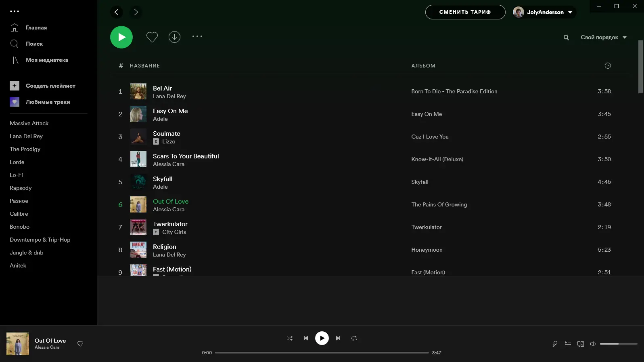The height and width of the screenshot is (362, 644).
Task: Click now-playing Out Of Love cover art
Action: pyautogui.click(x=18, y=344)
